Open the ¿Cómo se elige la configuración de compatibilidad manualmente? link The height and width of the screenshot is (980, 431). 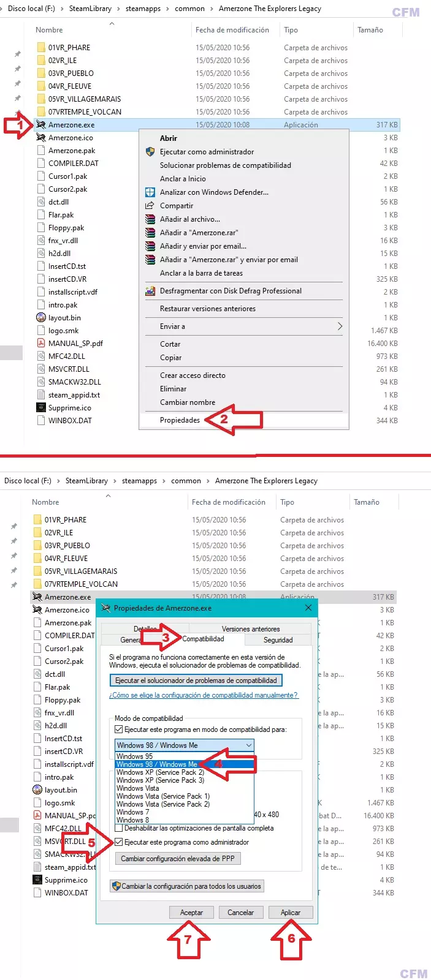(204, 695)
